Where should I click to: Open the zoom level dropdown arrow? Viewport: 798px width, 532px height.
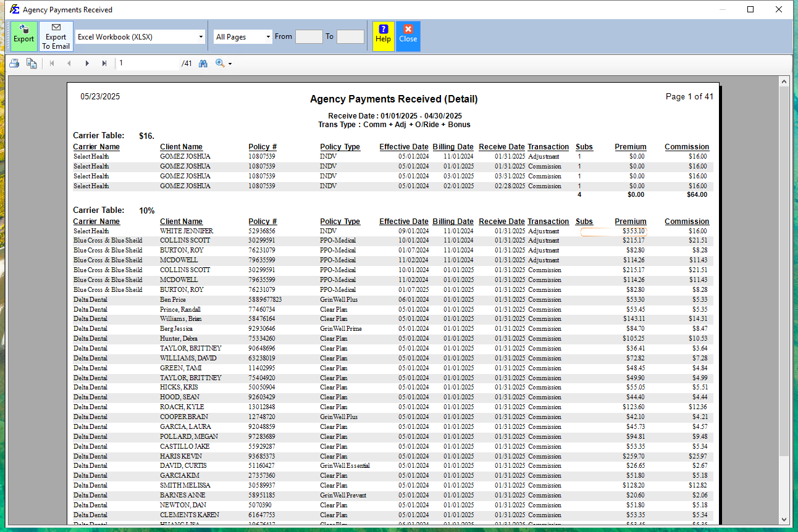(x=230, y=64)
